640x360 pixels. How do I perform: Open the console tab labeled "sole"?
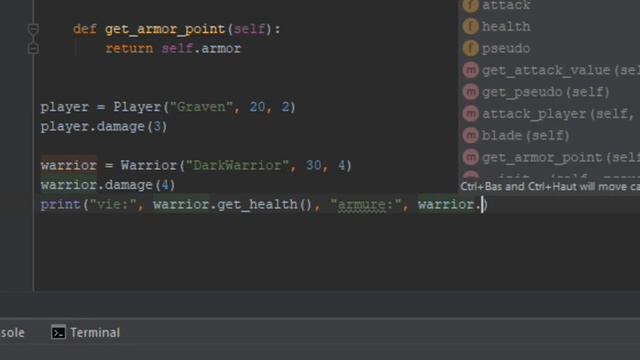[x=12, y=333]
